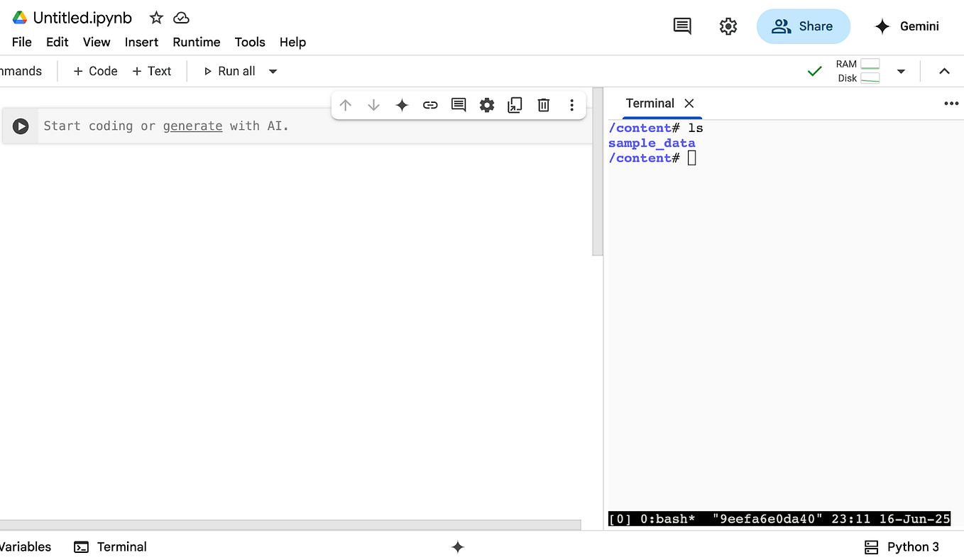Expand the RAM and Disk resources dropdown

point(902,71)
